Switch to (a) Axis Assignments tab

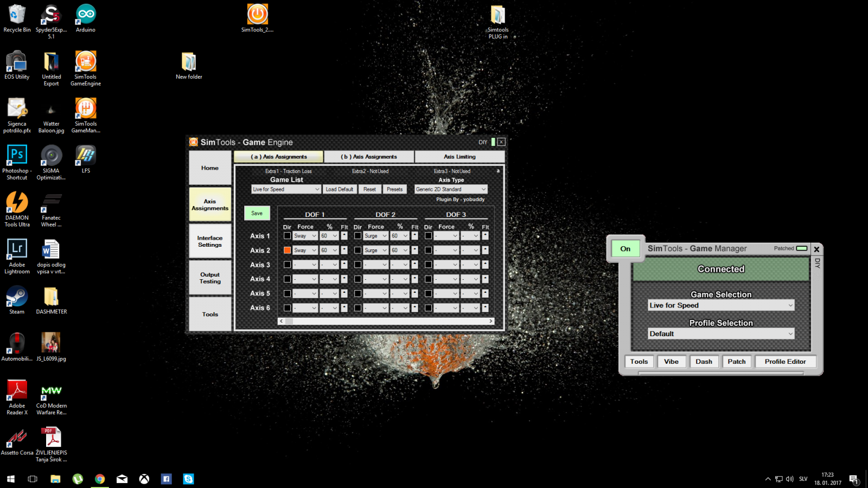pos(279,157)
